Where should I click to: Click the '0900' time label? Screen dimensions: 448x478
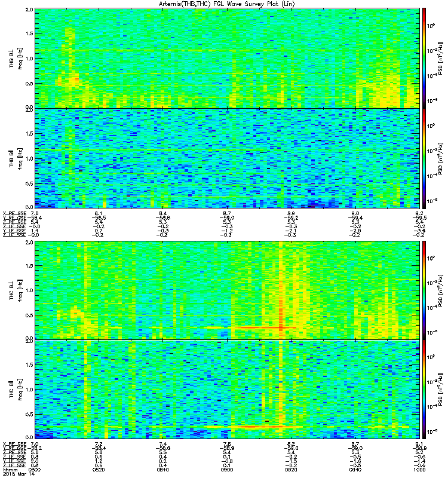[227, 470]
